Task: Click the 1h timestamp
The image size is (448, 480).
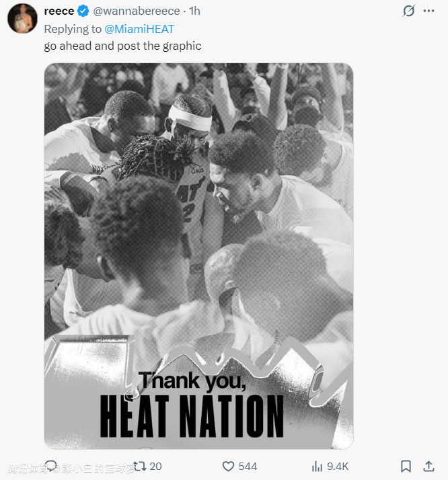Action: click(x=194, y=11)
